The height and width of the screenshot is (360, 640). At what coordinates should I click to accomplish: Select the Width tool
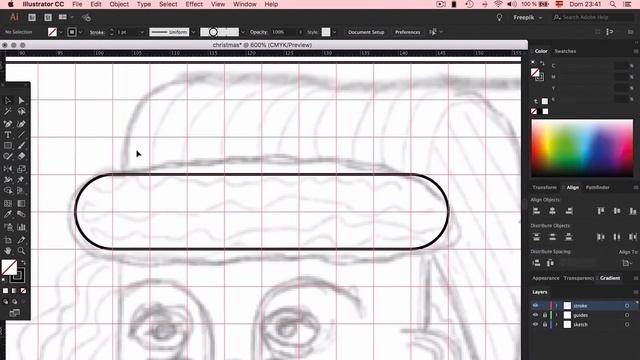8,180
